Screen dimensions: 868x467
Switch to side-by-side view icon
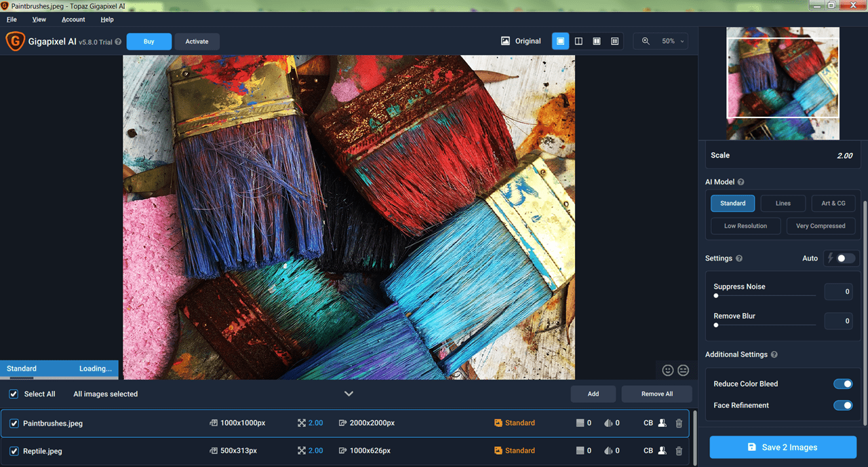click(597, 41)
